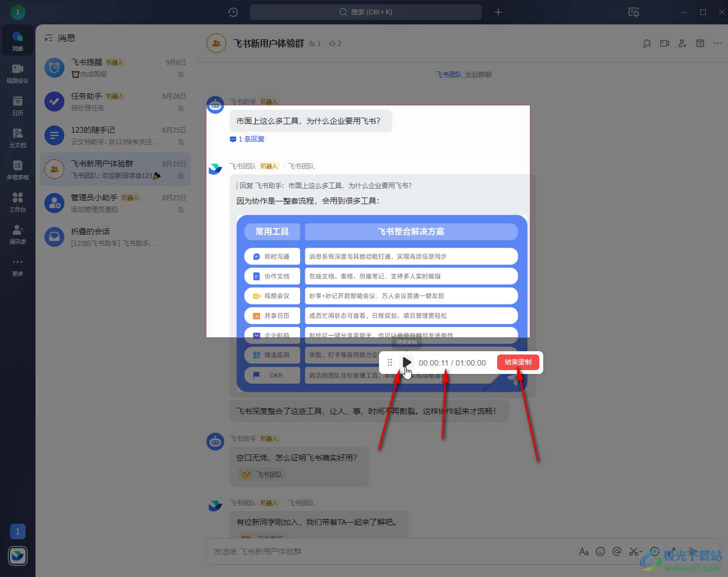Open the 常用工具 solution image in chat
Image resolution: width=728 pixels, height=577 pixels.
pos(382,303)
